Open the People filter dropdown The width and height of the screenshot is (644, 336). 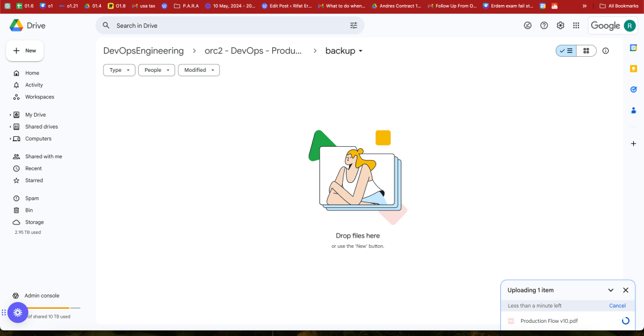point(156,70)
